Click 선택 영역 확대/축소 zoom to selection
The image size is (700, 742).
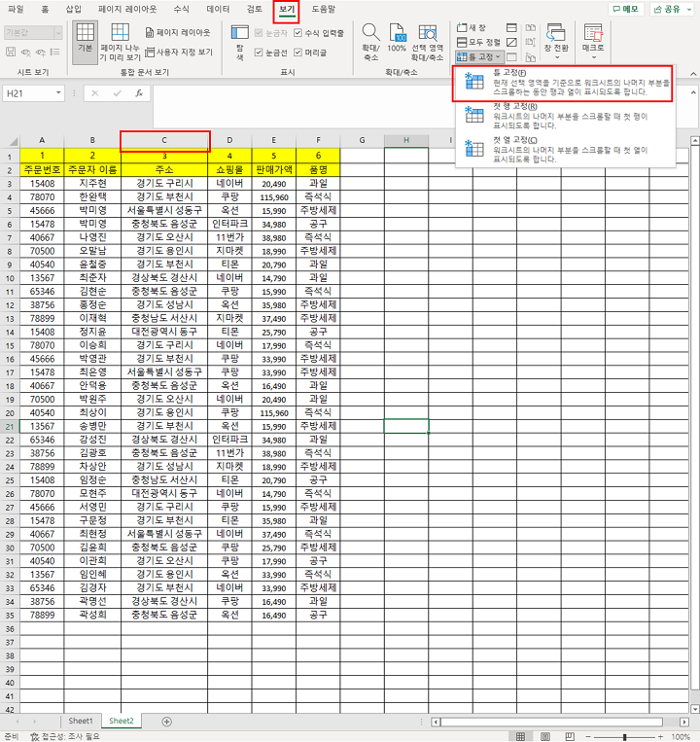pyautogui.click(x=427, y=42)
